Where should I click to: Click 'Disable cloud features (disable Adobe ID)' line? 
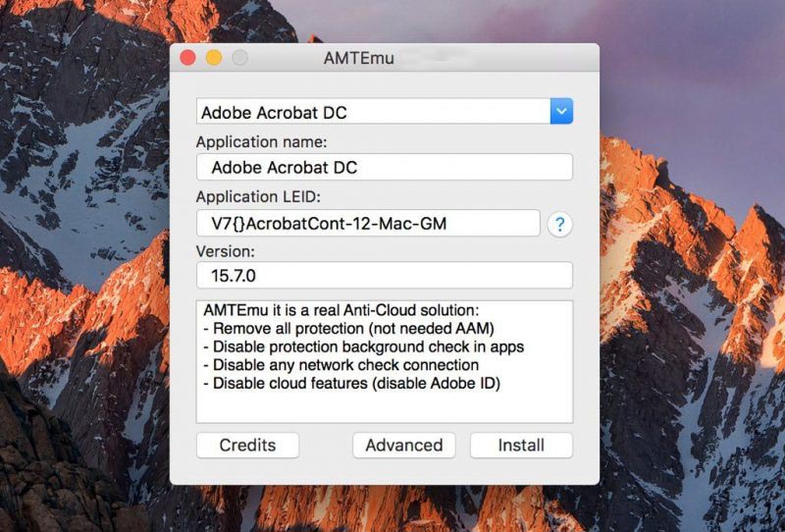pos(351,383)
